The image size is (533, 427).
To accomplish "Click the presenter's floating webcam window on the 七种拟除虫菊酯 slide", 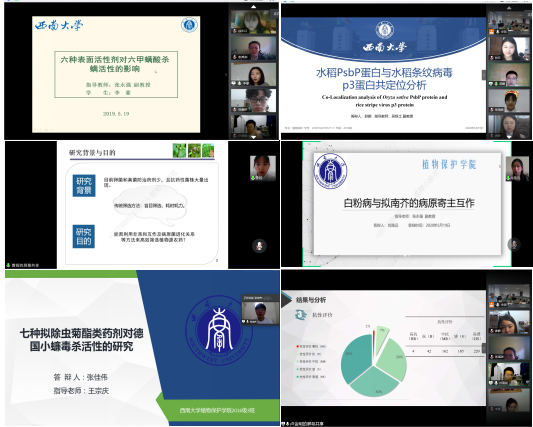I will [x=260, y=310].
